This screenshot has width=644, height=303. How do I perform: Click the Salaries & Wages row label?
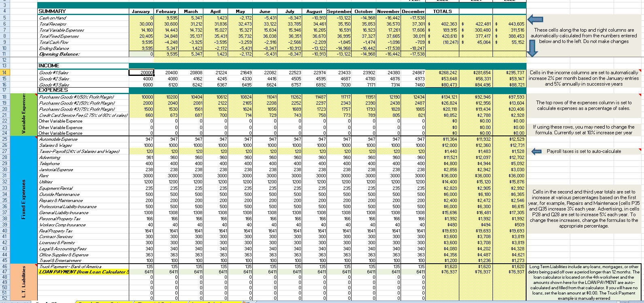(x=55, y=145)
